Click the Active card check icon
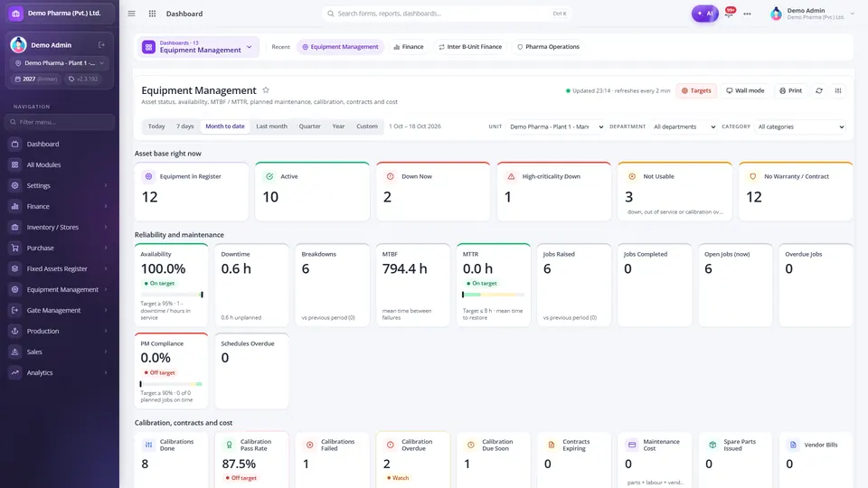This screenshot has height=488, width=868. click(x=269, y=176)
